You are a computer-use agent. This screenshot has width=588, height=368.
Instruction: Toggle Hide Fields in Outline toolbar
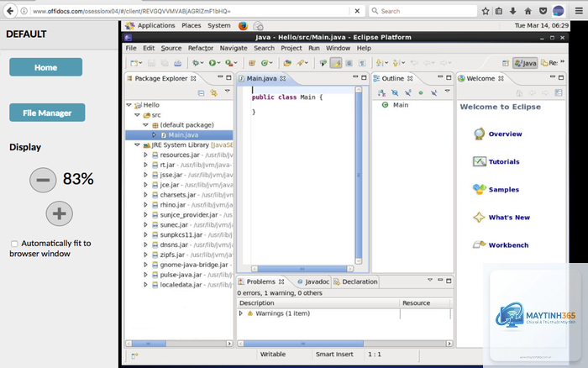[x=395, y=92]
